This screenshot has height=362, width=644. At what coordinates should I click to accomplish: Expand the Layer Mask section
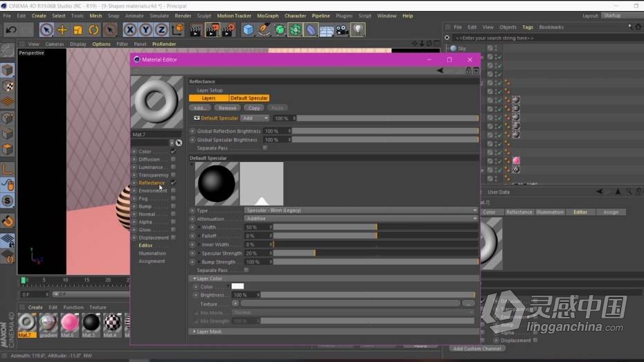(195, 332)
